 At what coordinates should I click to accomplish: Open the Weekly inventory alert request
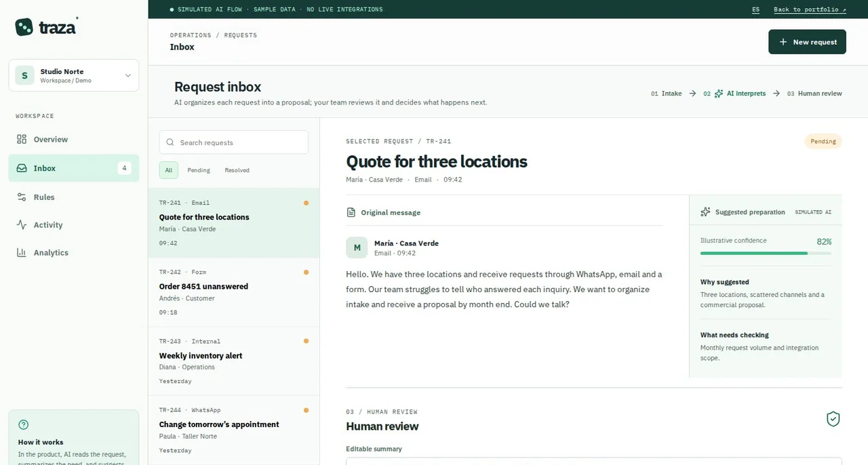(x=234, y=361)
